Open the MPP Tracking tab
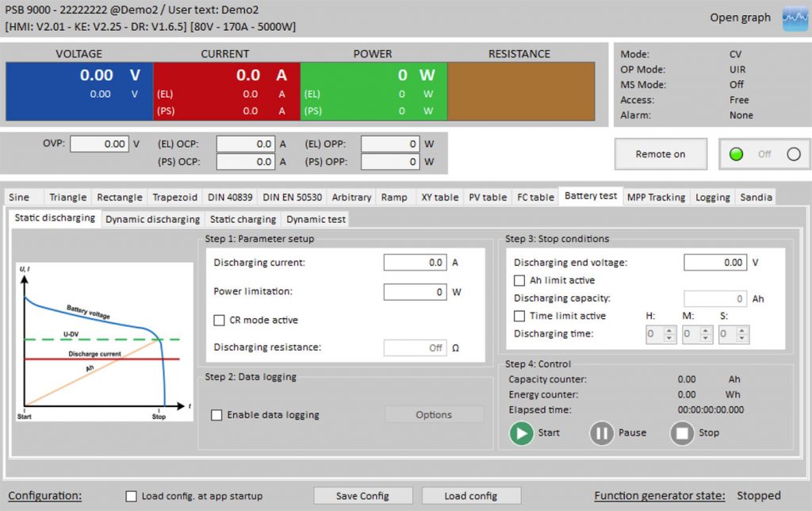The width and height of the screenshot is (812, 511). point(656,196)
